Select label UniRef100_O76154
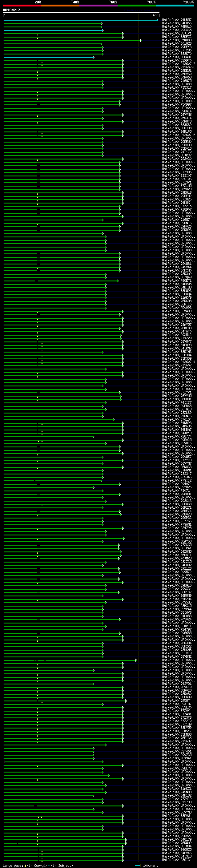Image resolution: width=197 pixels, height=868 pixels. click(x=177, y=419)
